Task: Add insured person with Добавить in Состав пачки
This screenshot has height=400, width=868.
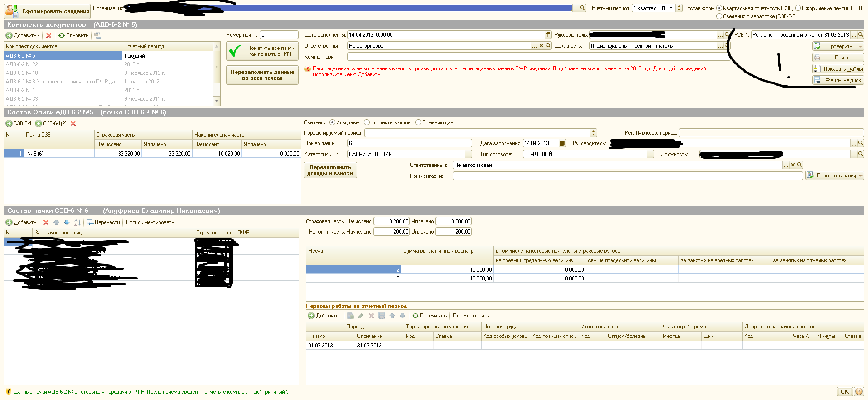Action: pyautogui.click(x=21, y=222)
